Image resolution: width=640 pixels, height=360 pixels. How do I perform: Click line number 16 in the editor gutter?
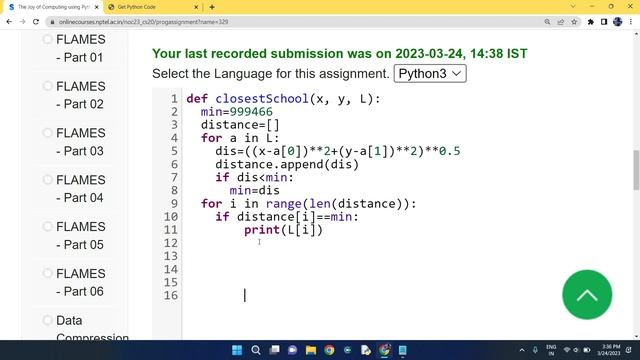(171, 295)
